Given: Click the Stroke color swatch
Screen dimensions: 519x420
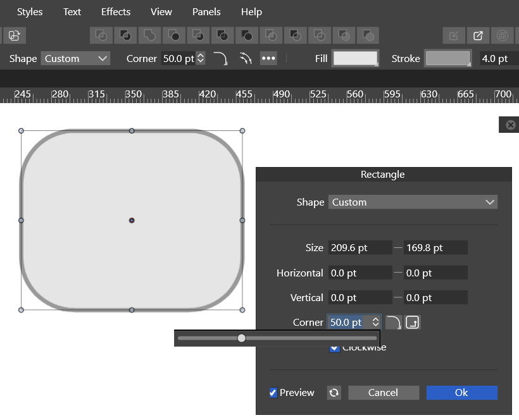Looking at the screenshot, I should [447, 59].
